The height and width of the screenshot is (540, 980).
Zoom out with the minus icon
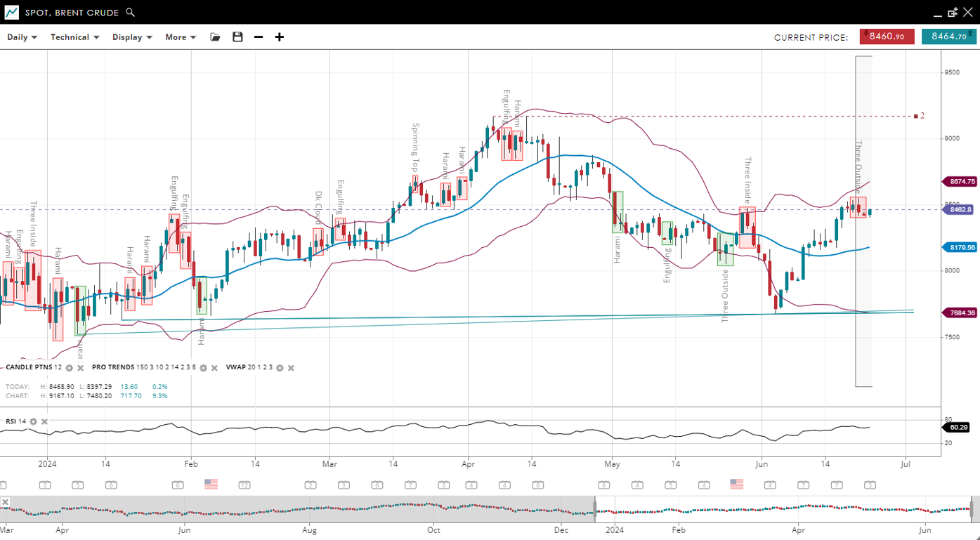click(x=259, y=37)
